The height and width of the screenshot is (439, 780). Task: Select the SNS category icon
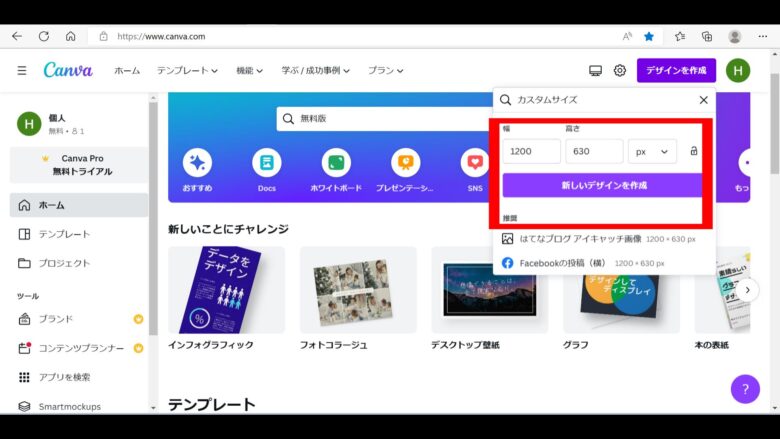[x=475, y=163]
